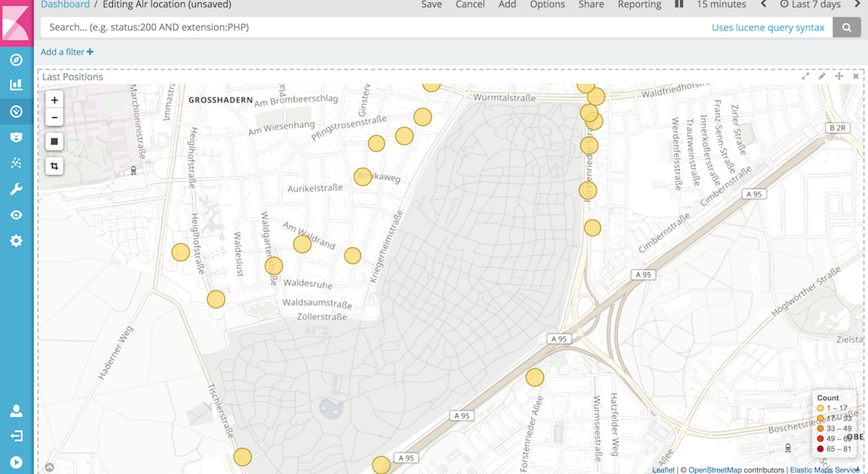Edit the Last Positions panel via pencil
This screenshot has height=474, width=868.
(822, 75)
